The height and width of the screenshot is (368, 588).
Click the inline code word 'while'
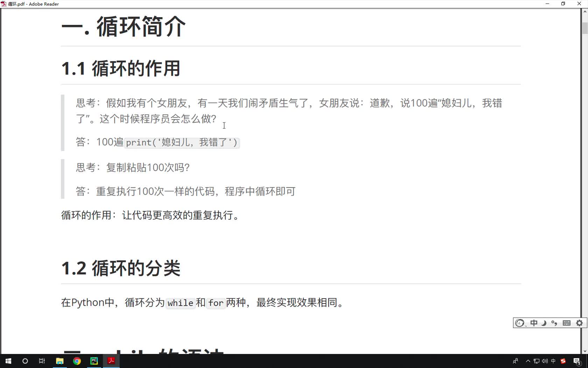point(180,303)
